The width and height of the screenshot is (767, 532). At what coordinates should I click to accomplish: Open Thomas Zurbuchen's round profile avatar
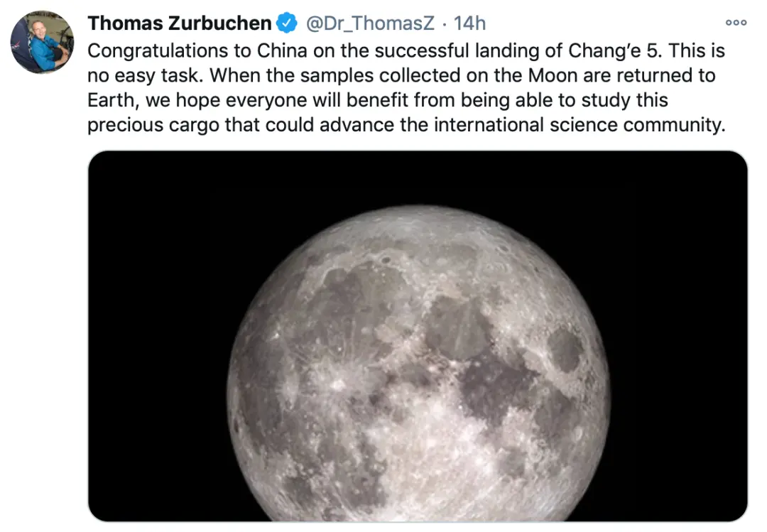(x=42, y=42)
